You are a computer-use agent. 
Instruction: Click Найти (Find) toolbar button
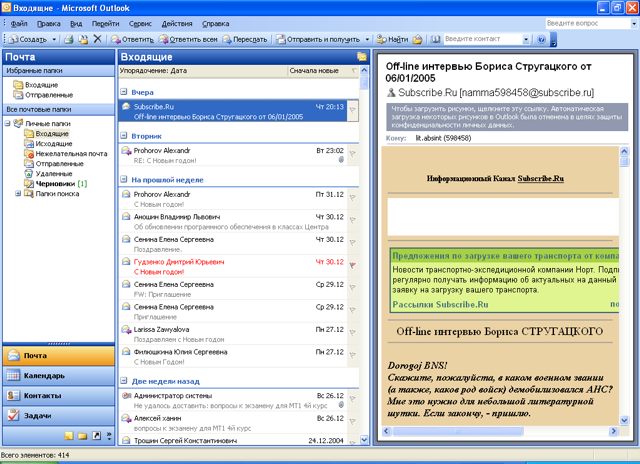coord(392,39)
